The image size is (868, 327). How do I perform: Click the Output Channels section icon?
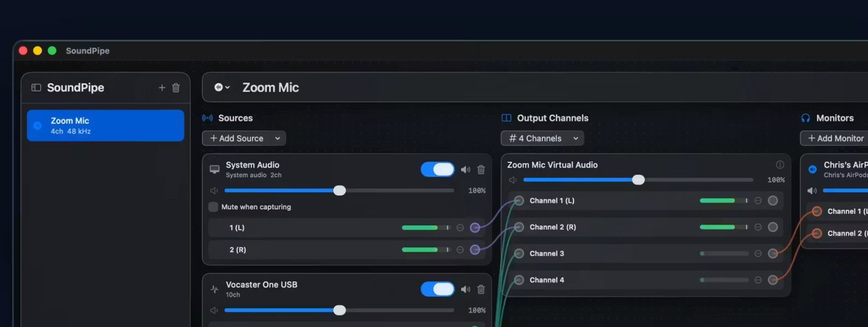coord(506,118)
